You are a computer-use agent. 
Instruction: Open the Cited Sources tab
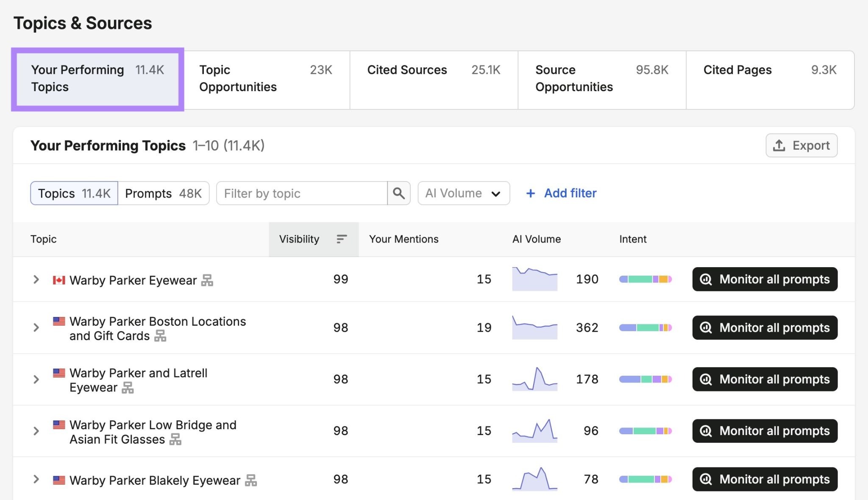(434, 80)
